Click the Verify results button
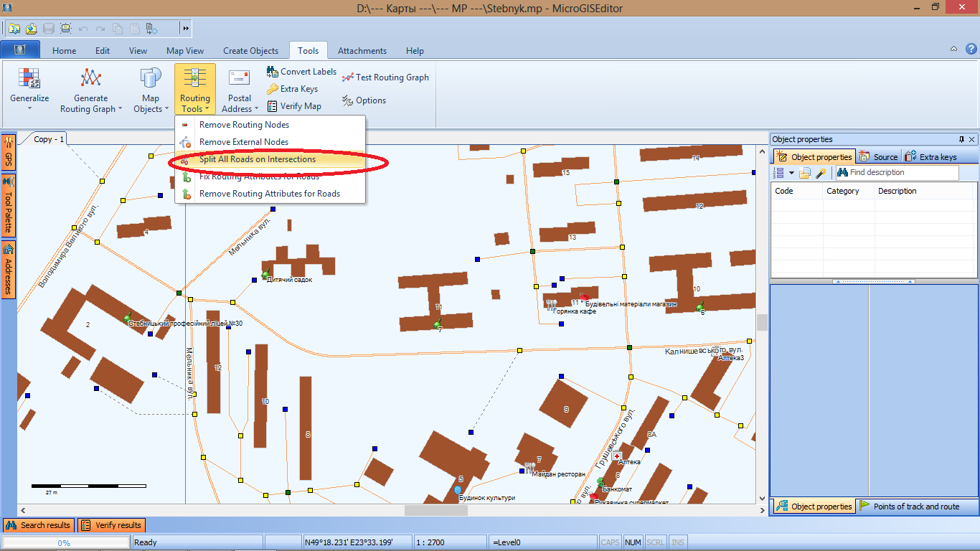This screenshot has width=980, height=551. coord(111,525)
